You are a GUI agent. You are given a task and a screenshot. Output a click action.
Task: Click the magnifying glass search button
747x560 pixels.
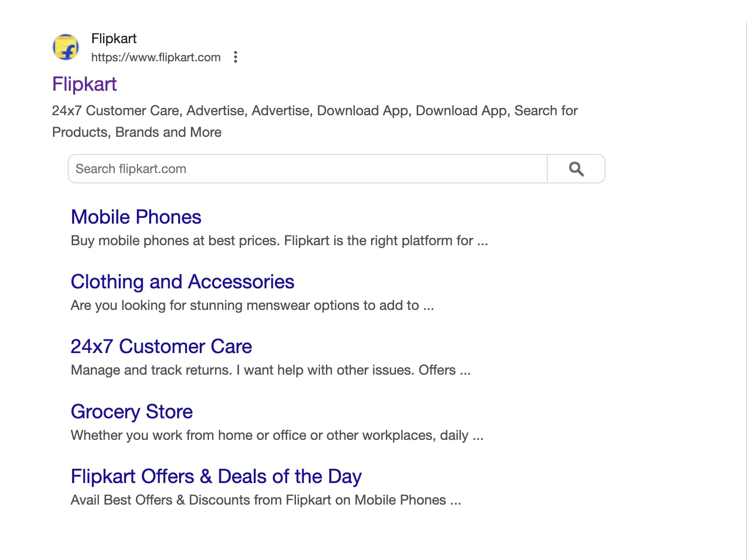tap(576, 169)
